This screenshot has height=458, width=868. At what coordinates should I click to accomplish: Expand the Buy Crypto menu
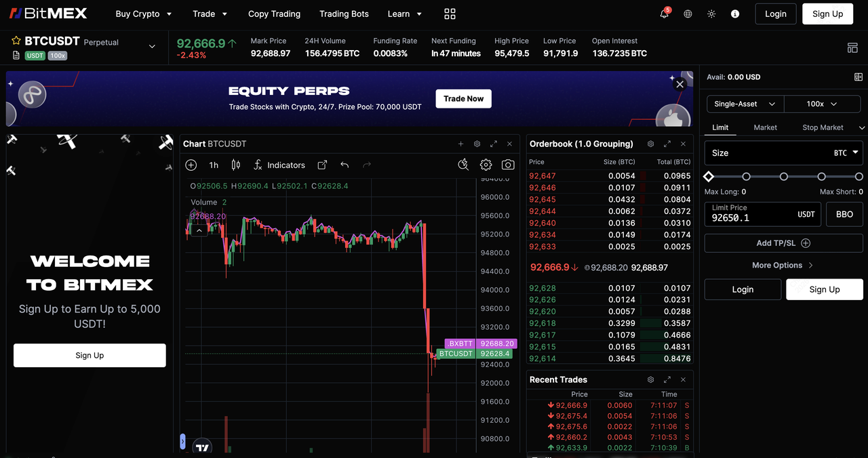[143, 14]
